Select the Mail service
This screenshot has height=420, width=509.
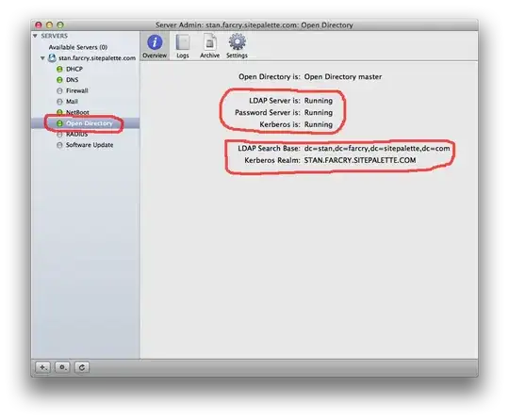tap(72, 102)
